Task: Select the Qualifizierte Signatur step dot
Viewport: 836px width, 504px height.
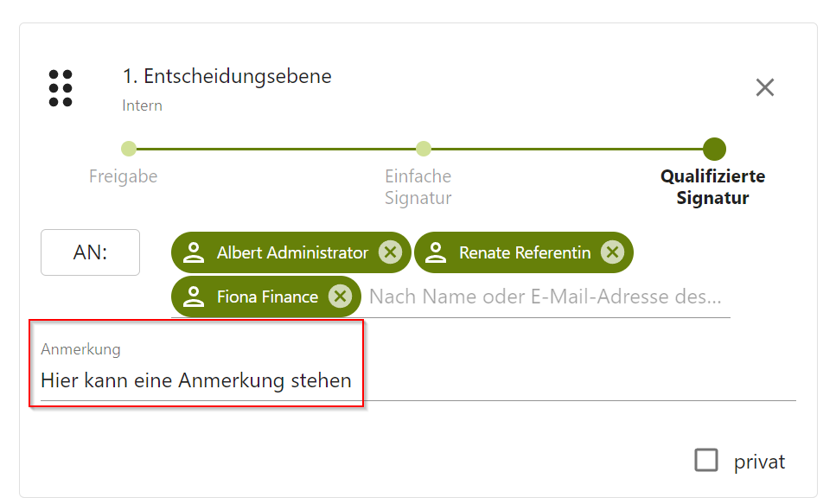Action: pos(714,149)
